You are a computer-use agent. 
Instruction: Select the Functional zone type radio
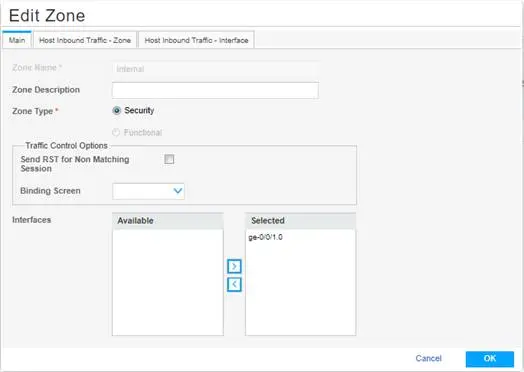pyautogui.click(x=116, y=132)
